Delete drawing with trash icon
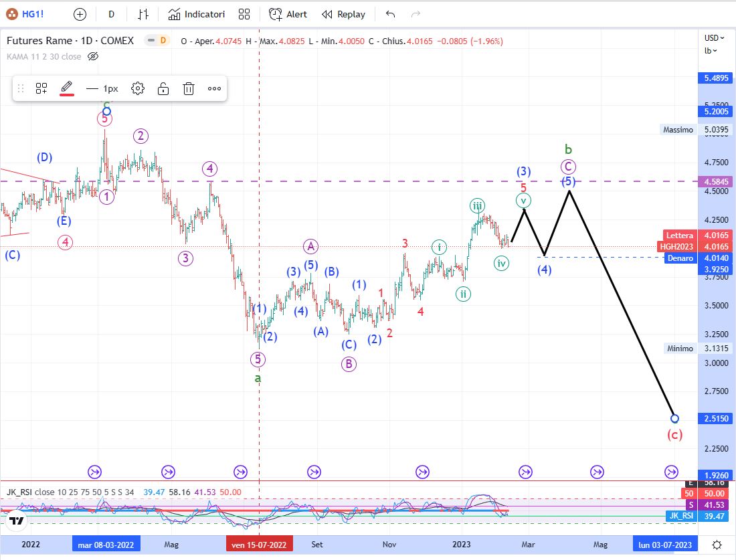 [x=188, y=88]
